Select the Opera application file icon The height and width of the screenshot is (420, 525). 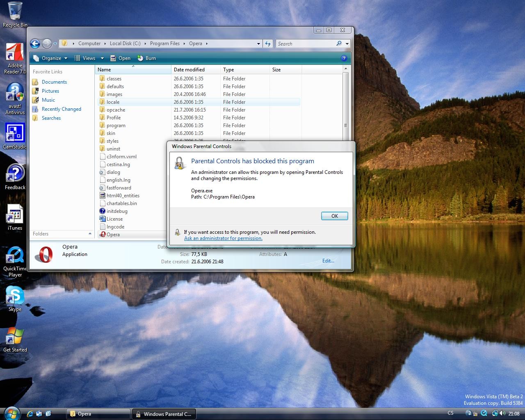coord(103,235)
